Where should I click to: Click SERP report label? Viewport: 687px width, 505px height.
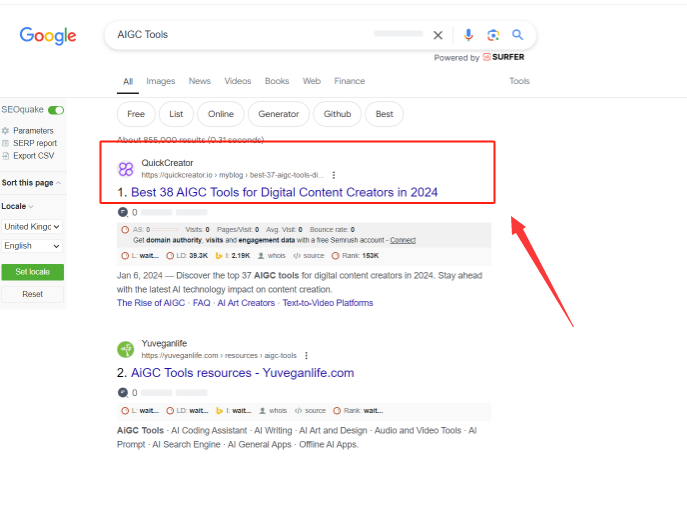pyautogui.click(x=35, y=143)
